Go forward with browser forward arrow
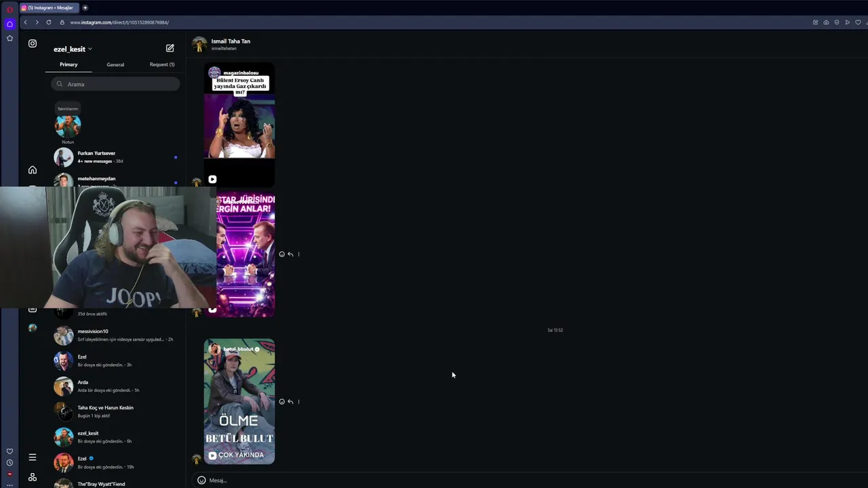The image size is (868, 488). 37,22
